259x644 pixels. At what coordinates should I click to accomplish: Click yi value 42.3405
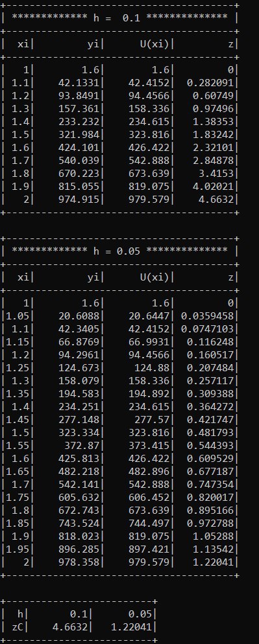(79, 329)
